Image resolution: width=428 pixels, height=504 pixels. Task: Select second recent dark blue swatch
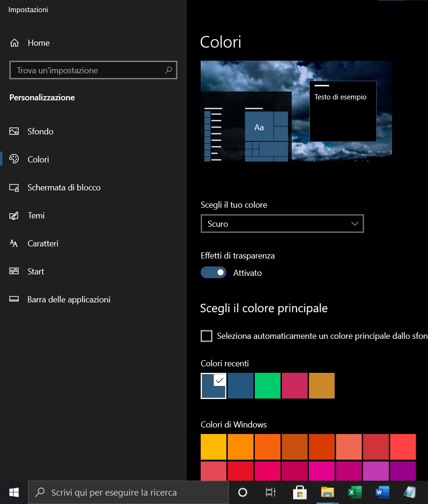240,386
